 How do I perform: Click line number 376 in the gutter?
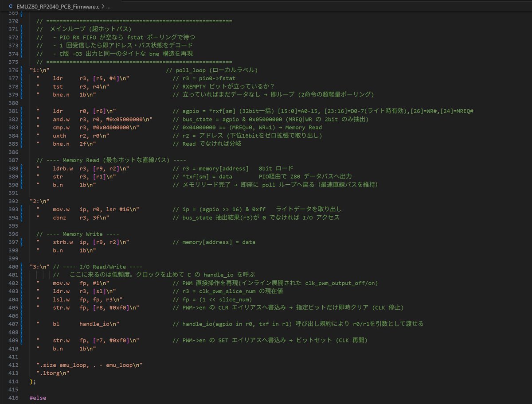click(13, 70)
